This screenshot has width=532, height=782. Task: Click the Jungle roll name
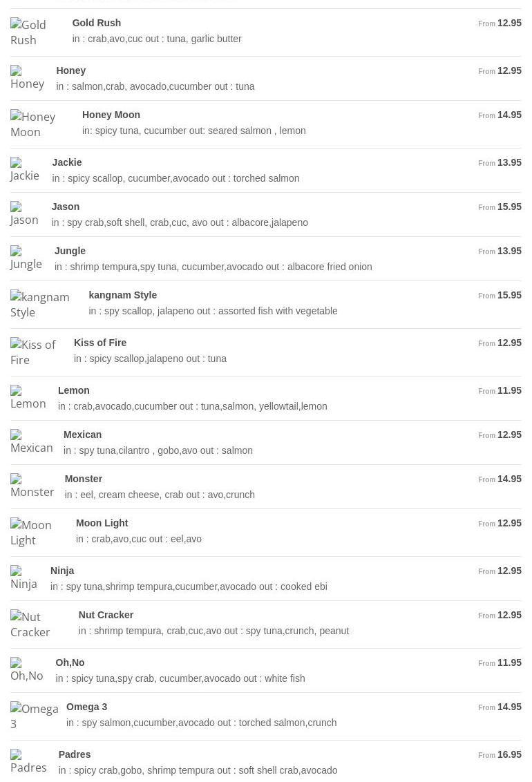[70, 251]
